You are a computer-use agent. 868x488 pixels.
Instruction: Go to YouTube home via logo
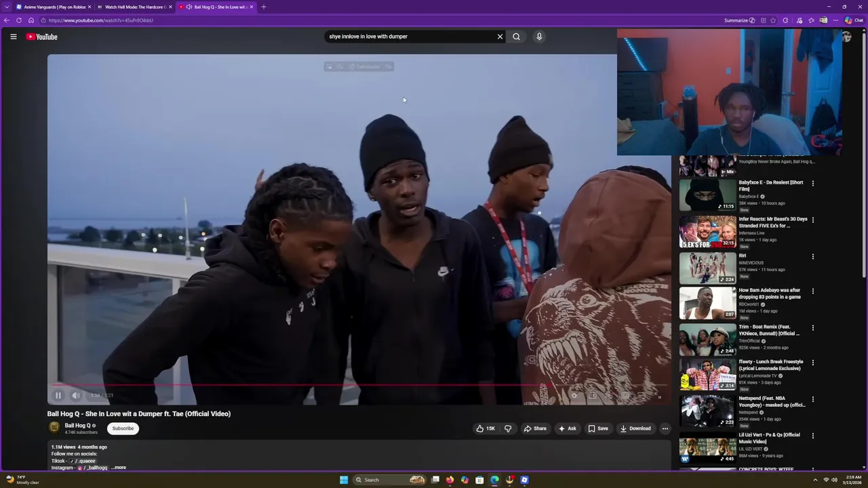(x=42, y=37)
